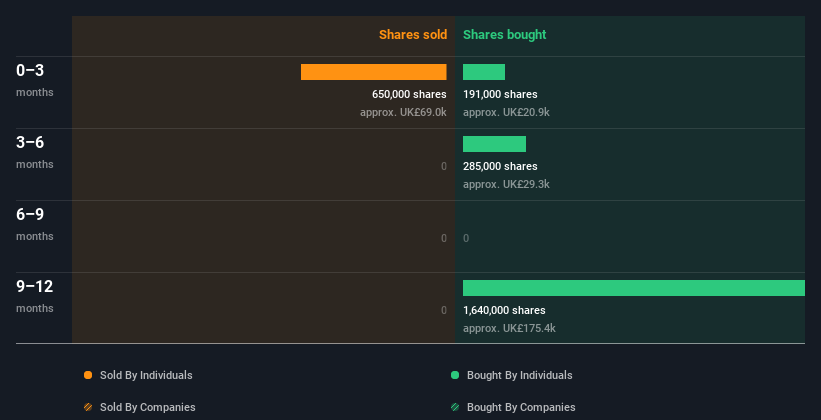Click the 650,000 shares text

point(409,94)
